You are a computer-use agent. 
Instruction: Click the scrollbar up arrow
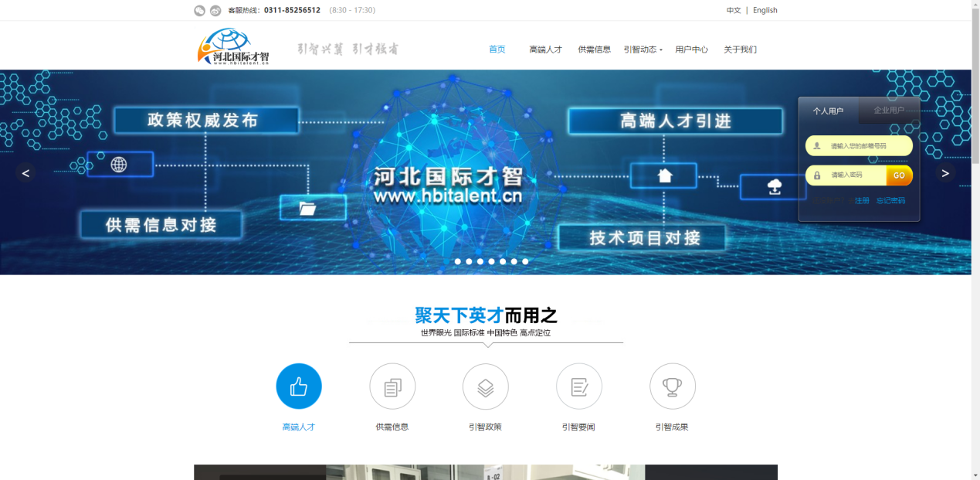(975, 5)
